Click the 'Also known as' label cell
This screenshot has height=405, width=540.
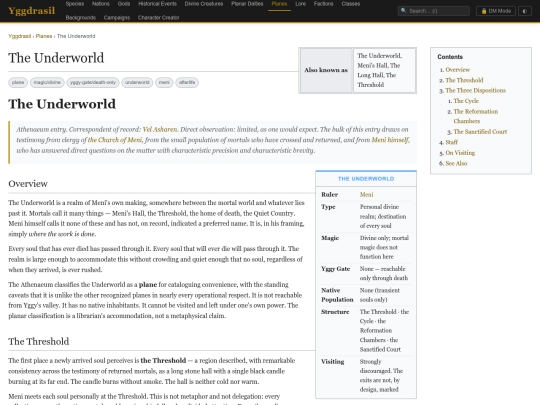(326, 70)
